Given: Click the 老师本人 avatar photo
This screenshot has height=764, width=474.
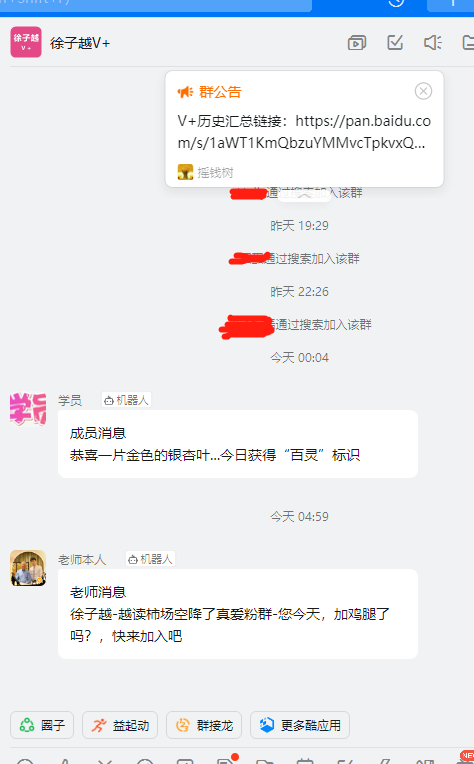Looking at the screenshot, I should tap(28, 568).
